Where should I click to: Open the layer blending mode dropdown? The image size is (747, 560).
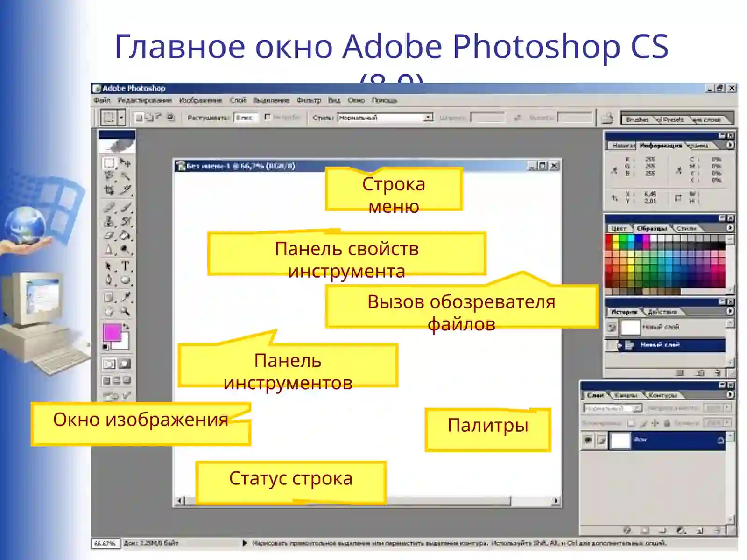pos(613,408)
